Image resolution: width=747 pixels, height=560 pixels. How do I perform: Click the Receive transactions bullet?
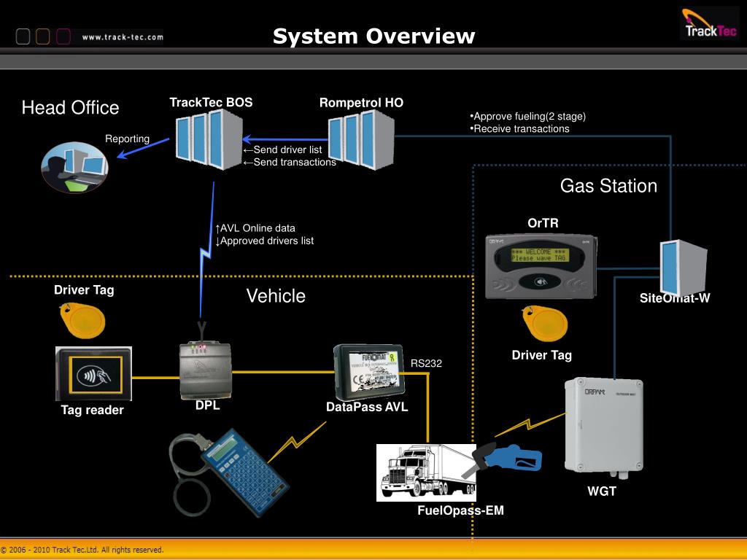pyautogui.click(x=519, y=128)
